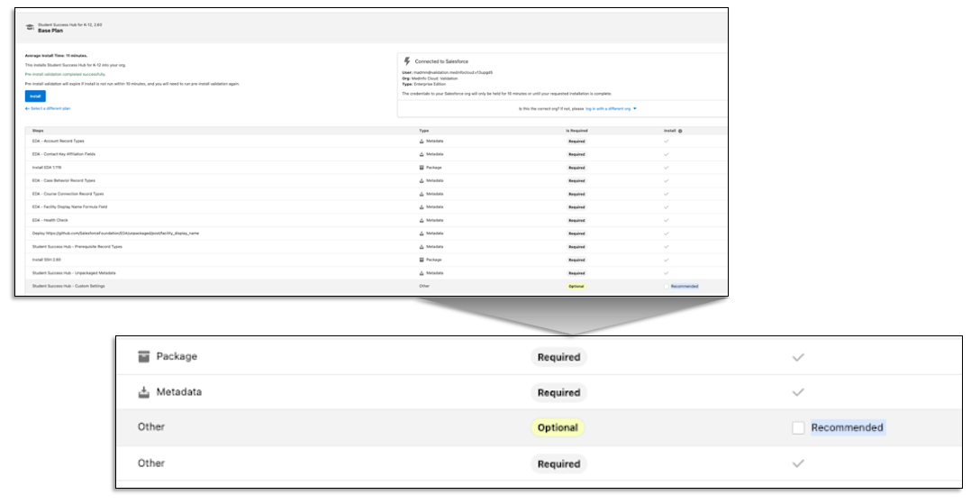
Task: Click Metadata icon in EDA Account Record Types row
Action: coord(422,142)
